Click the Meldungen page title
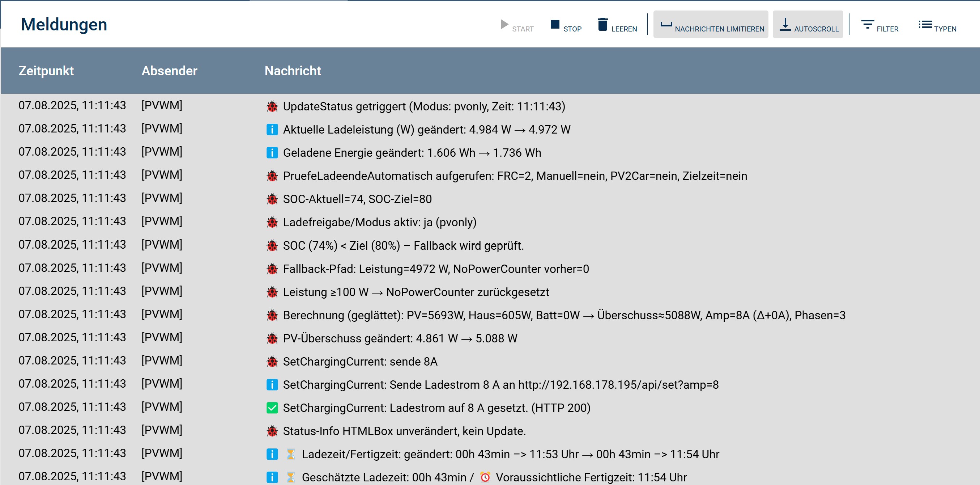980x485 pixels. point(64,25)
